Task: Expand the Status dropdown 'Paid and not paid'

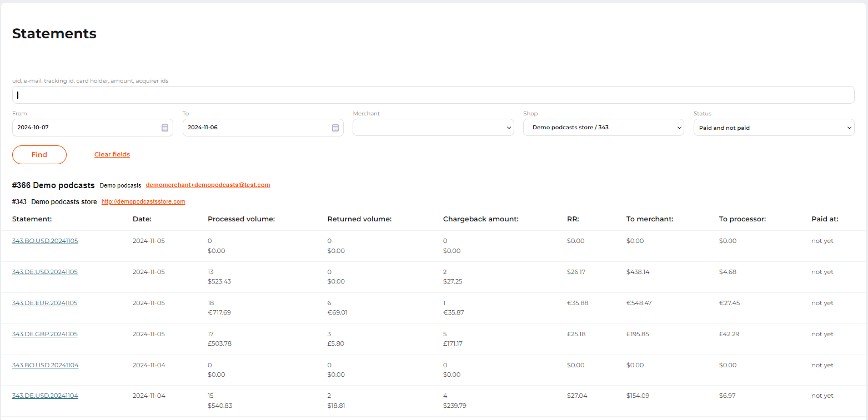Action: (774, 128)
